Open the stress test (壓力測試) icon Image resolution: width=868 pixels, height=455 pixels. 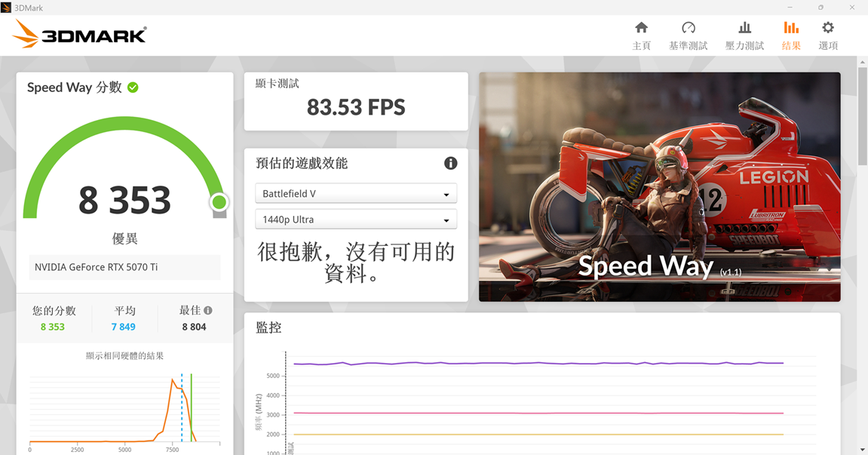[744, 28]
